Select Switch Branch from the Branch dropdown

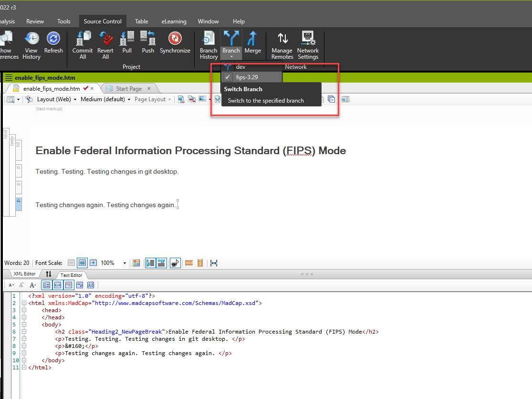(x=243, y=89)
